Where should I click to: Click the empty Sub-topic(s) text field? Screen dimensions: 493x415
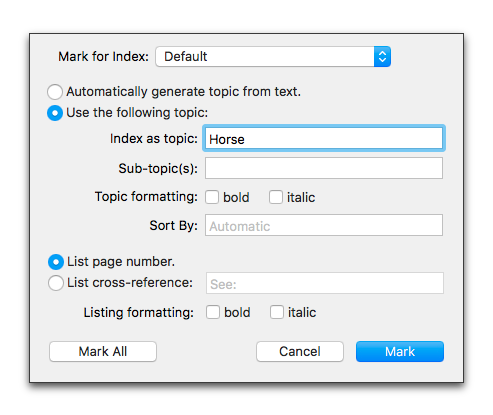tap(324, 168)
